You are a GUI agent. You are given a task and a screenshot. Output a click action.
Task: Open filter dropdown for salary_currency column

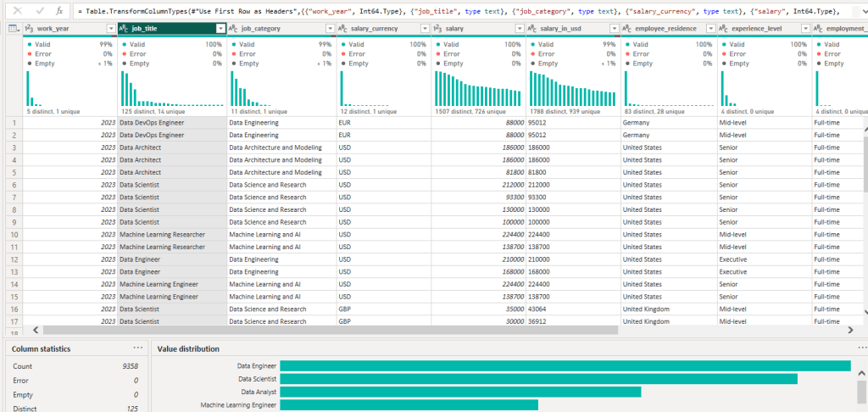[x=424, y=29]
